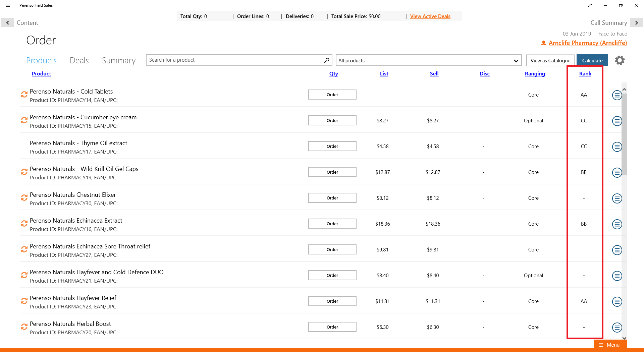Click the product list scrollbar thumb
This screenshot has width=644, height=352.
coord(624,134)
